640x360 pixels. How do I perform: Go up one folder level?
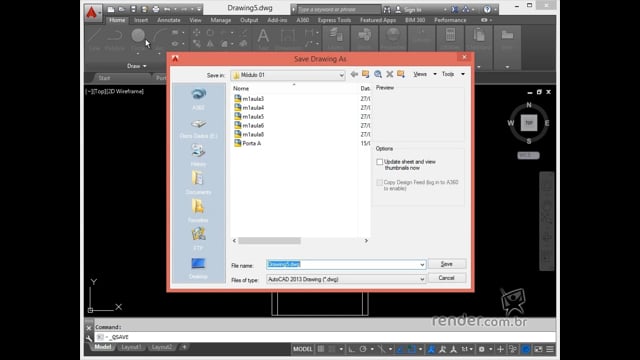click(x=366, y=74)
